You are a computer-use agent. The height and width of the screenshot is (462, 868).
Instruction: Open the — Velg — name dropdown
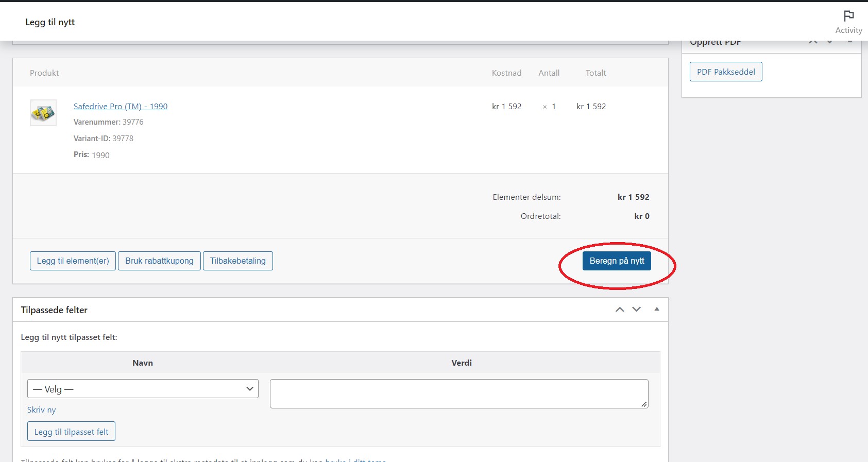pos(143,389)
